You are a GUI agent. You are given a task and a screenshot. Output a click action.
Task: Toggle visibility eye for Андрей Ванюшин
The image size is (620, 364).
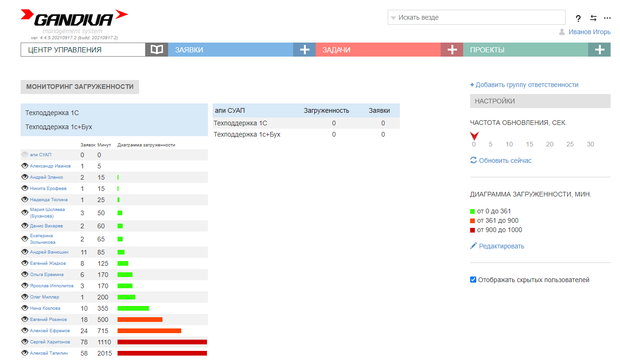pos(25,252)
